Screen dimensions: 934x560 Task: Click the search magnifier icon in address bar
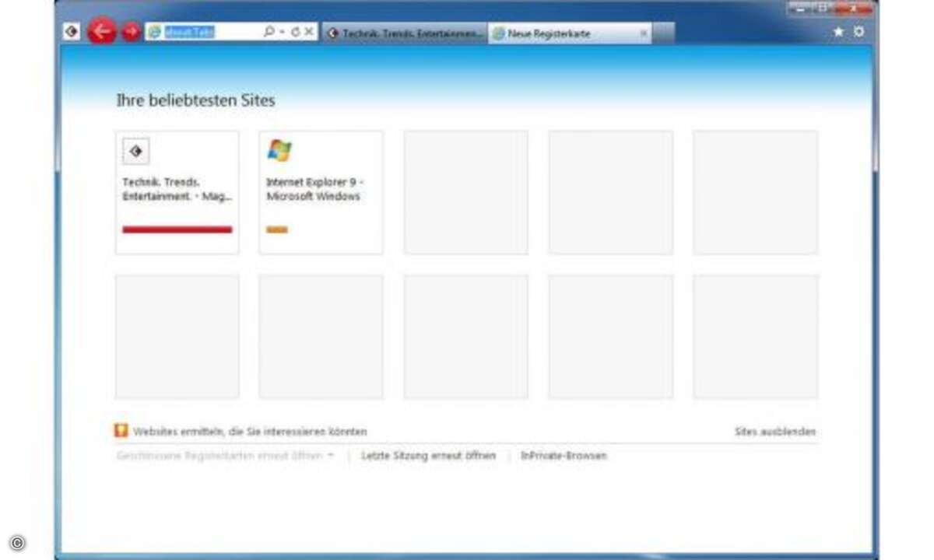(x=269, y=32)
